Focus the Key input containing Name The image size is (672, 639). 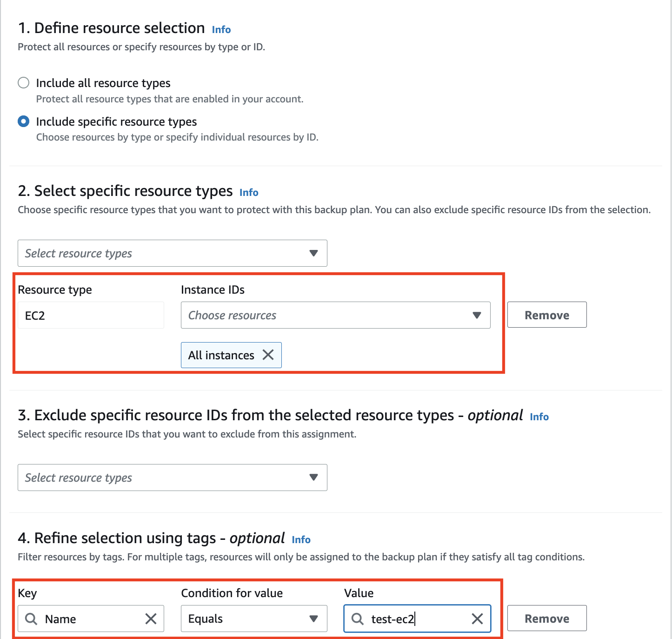point(91,619)
